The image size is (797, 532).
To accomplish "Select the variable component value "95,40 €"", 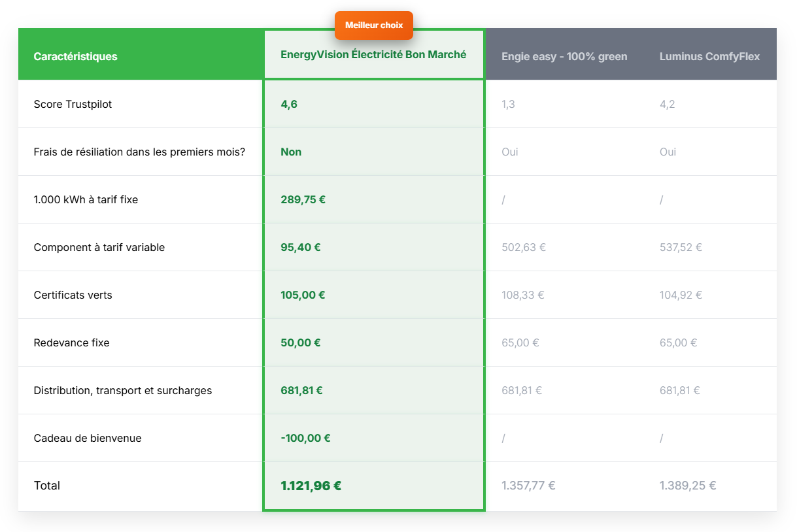I will [301, 247].
